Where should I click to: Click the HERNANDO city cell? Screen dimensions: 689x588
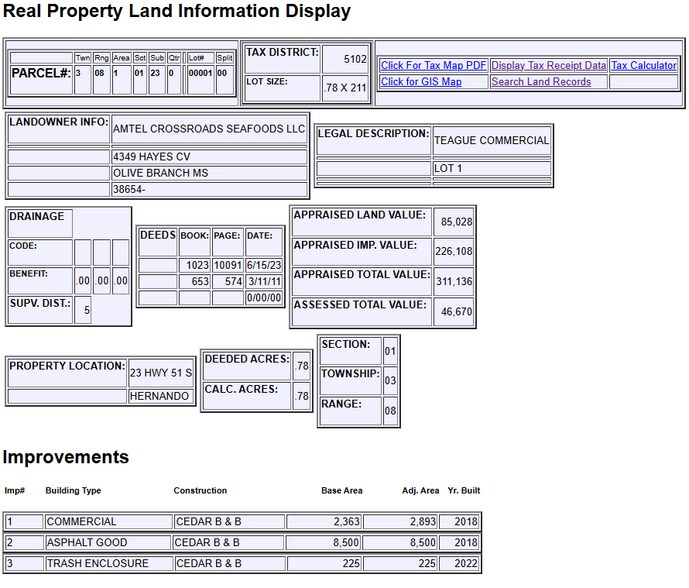(x=159, y=396)
